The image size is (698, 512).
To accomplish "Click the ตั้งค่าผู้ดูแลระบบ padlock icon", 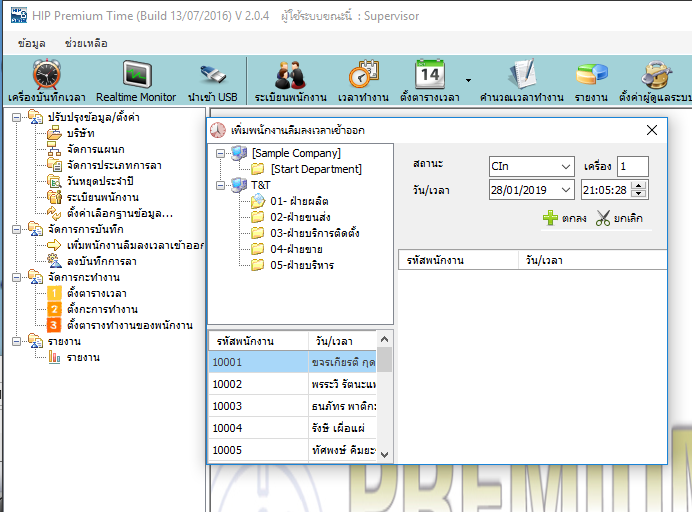I will point(655,81).
